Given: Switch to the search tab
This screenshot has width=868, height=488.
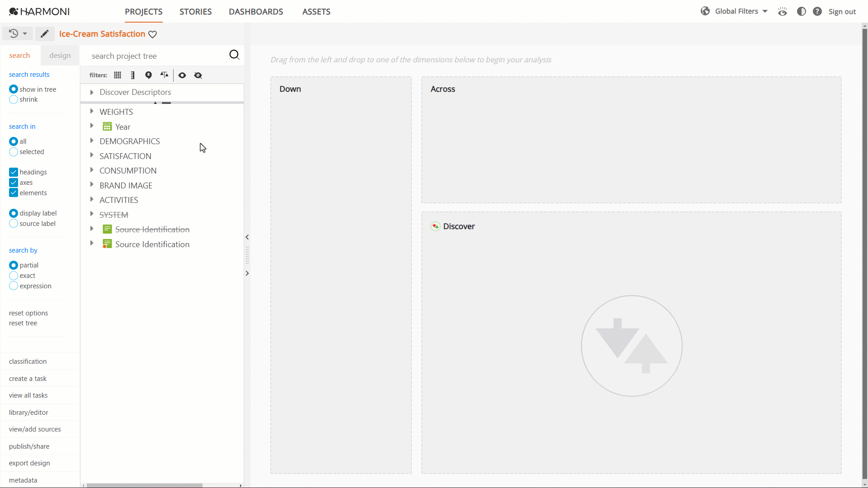Looking at the screenshot, I should (19, 55).
